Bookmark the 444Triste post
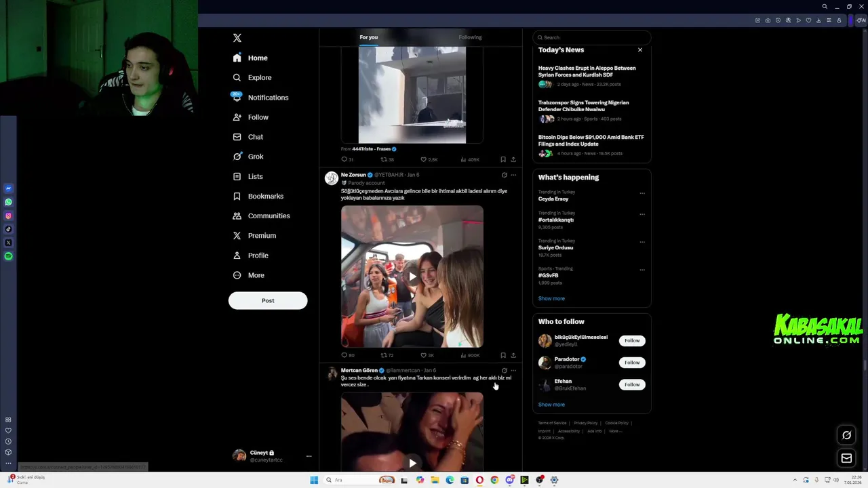Screen dimensions: 868x488 point(502,160)
